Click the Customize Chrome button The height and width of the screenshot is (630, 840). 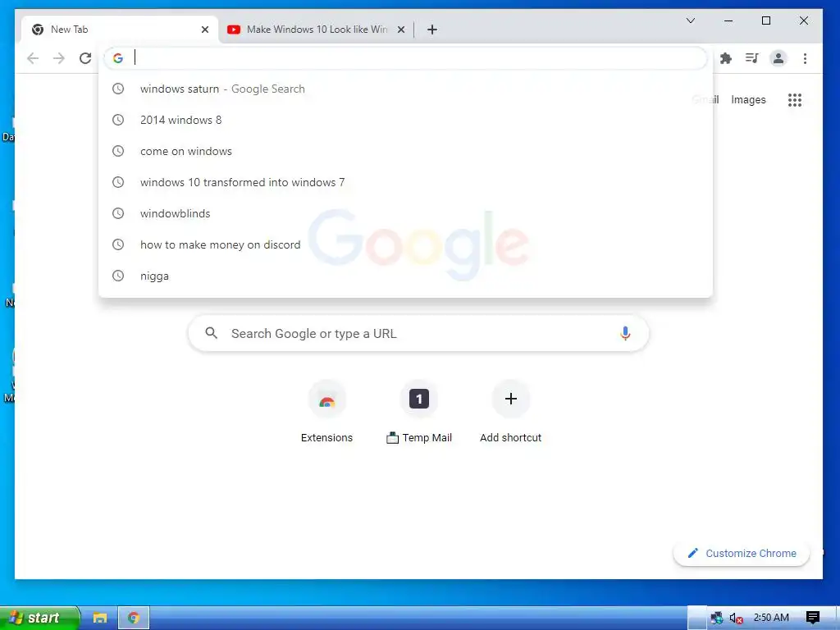pos(742,554)
